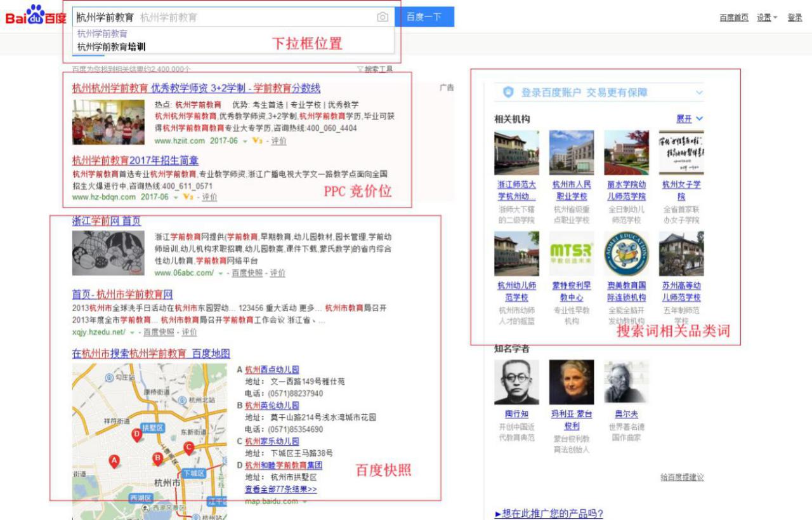Click the Baidu logo
The height and width of the screenshot is (520, 812).
click(x=36, y=15)
